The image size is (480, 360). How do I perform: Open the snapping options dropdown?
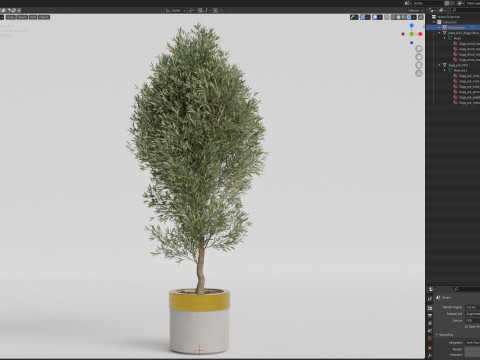coord(207,10)
